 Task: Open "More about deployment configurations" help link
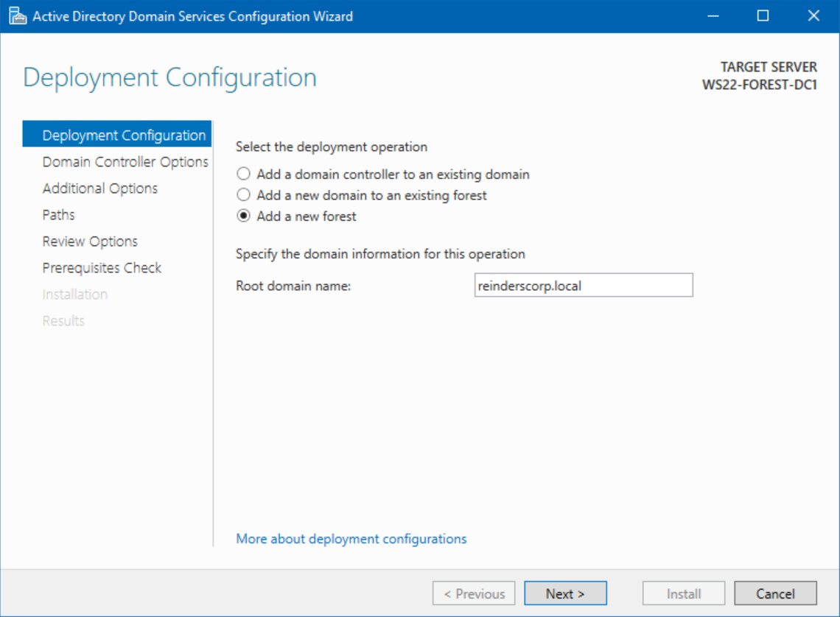(351, 538)
